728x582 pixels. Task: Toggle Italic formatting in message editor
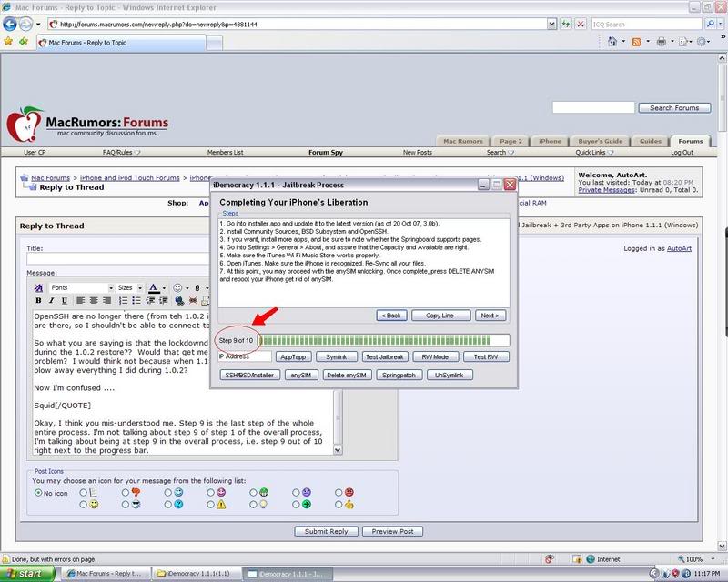tap(52, 301)
